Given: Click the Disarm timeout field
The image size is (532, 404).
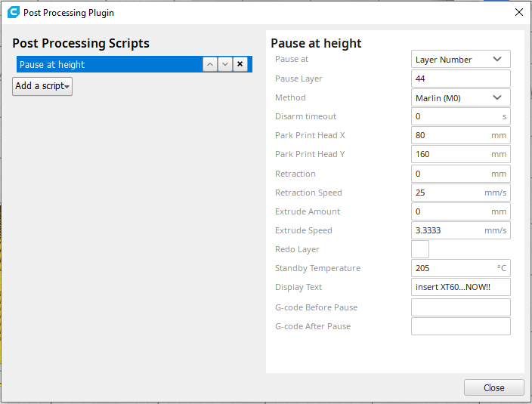Looking at the screenshot, I should (461, 116).
